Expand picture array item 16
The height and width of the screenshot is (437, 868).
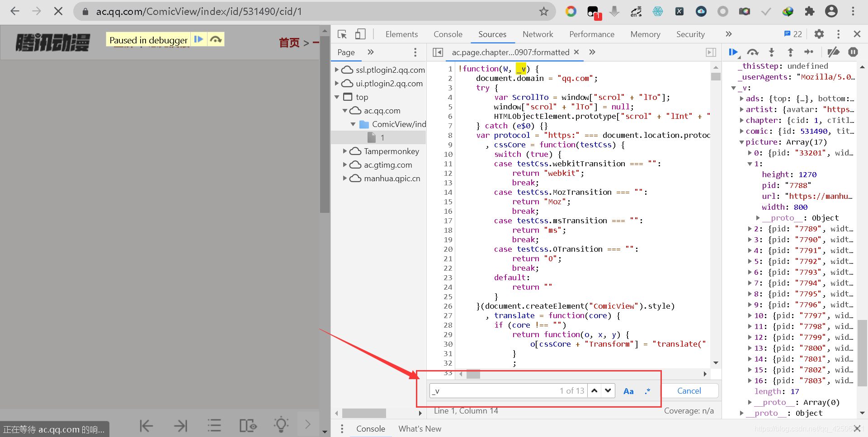[x=750, y=381]
